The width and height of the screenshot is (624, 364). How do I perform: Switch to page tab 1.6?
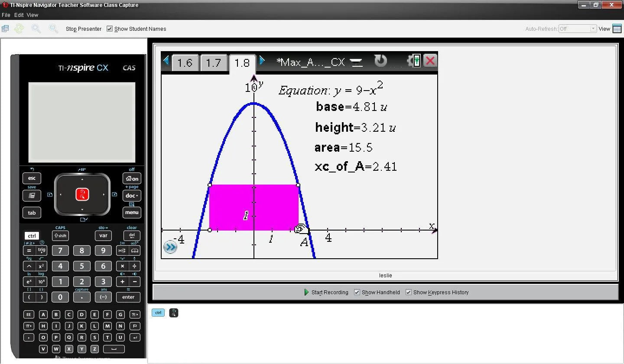click(x=185, y=63)
